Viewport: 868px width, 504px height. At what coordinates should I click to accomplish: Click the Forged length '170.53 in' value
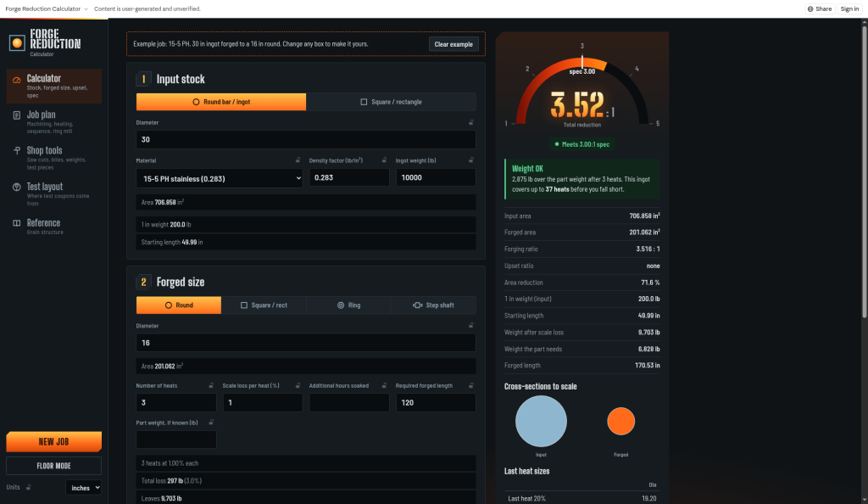coord(647,366)
